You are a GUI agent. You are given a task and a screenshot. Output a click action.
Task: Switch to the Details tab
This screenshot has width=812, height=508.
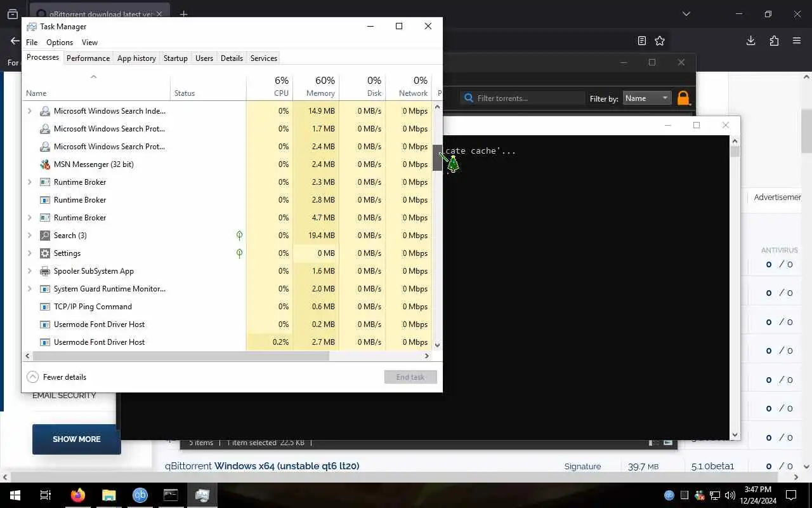[232, 58]
